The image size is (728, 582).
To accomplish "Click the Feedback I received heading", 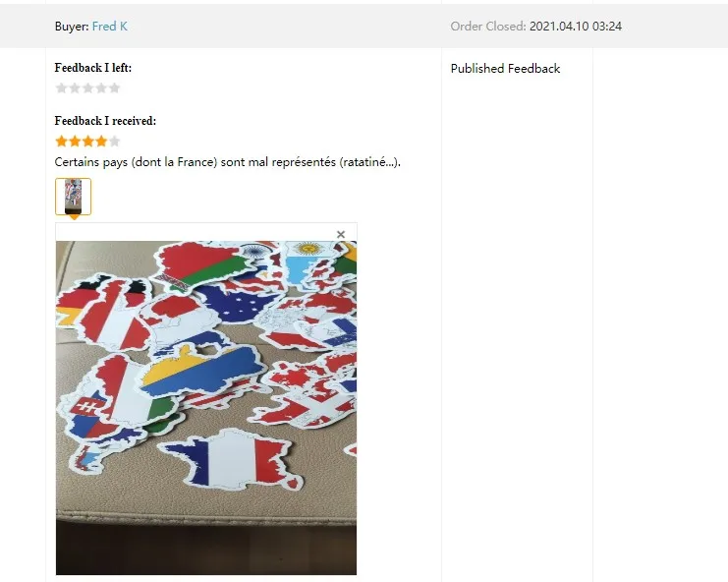I will 105,121.
